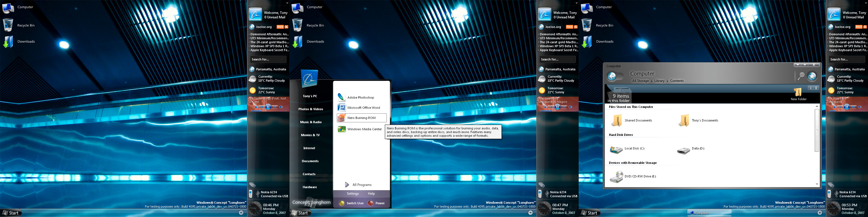Skip to next track after Ayo Technology
Image resolution: width=868 pixels, height=217 pixels.
coord(275,107)
